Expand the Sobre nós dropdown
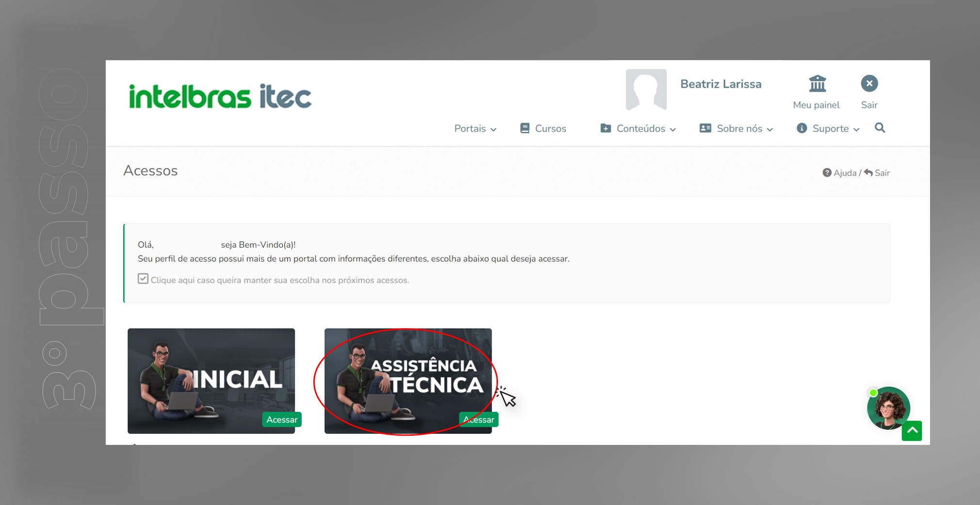The image size is (980, 505). click(736, 128)
